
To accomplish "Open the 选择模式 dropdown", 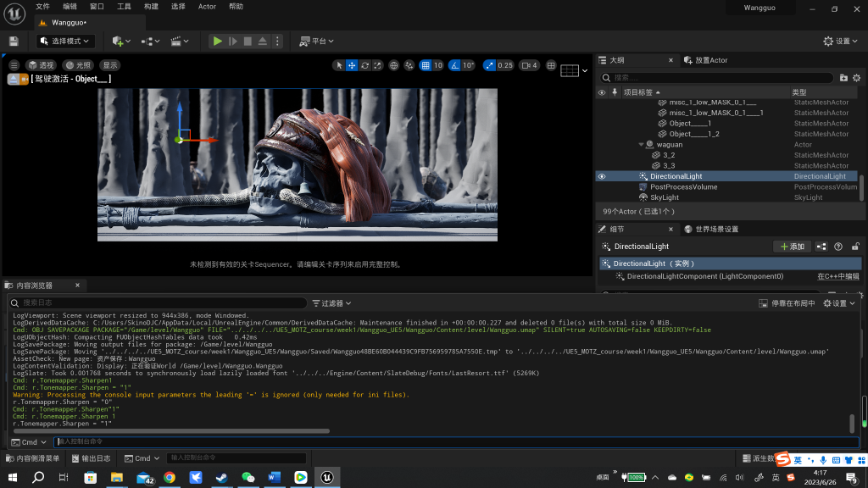I will pos(64,41).
